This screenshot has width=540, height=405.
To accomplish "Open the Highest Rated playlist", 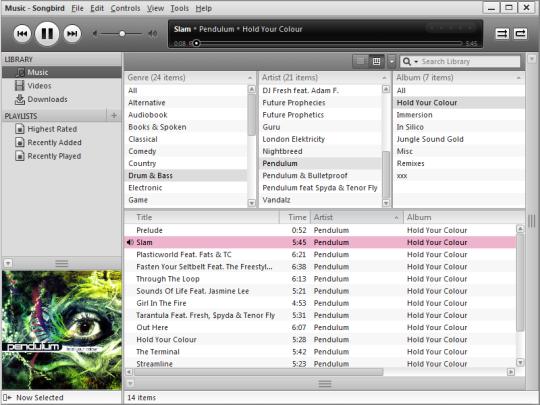I will (x=62, y=129).
